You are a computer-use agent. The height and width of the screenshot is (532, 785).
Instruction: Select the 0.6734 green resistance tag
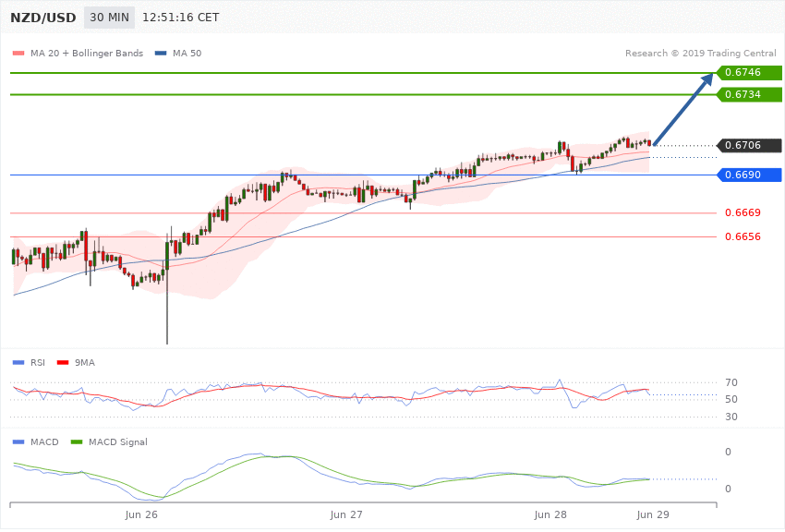pyautogui.click(x=750, y=94)
